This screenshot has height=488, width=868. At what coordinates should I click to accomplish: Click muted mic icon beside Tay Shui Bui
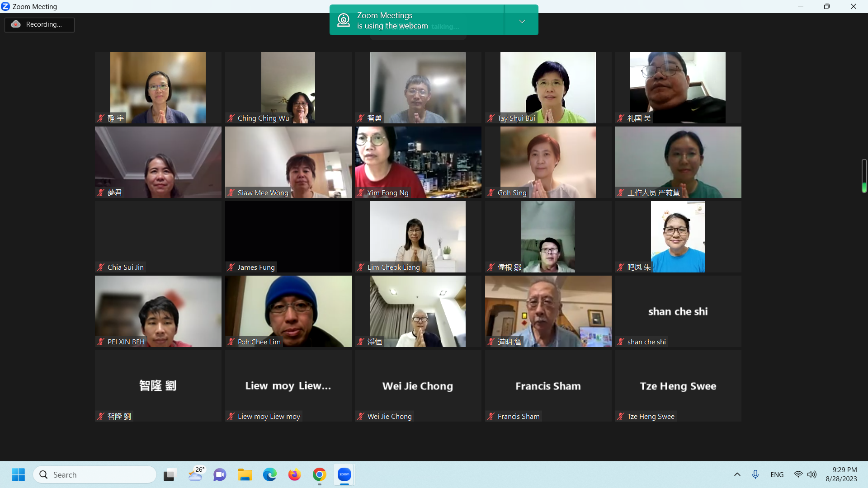tap(491, 118)
